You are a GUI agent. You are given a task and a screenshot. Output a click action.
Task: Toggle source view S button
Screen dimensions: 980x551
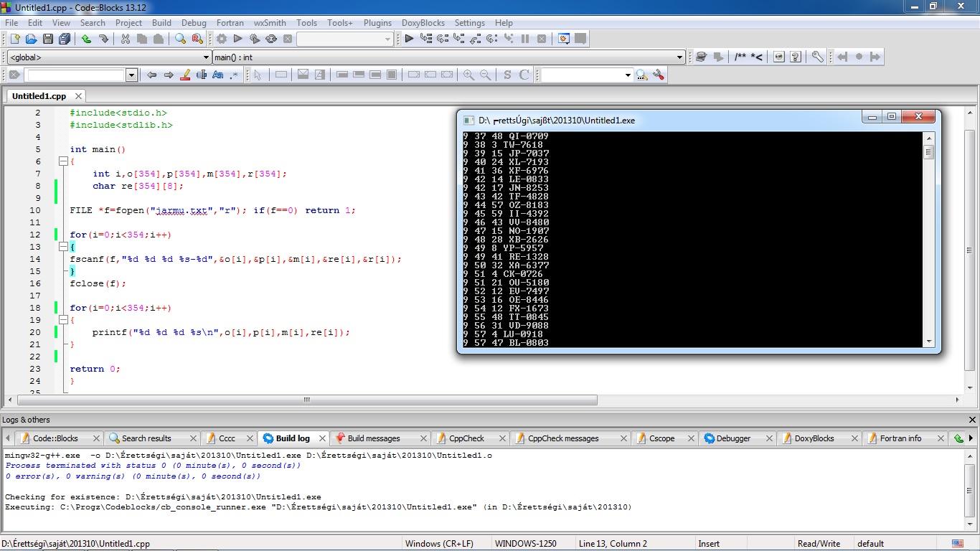(507, 75)
